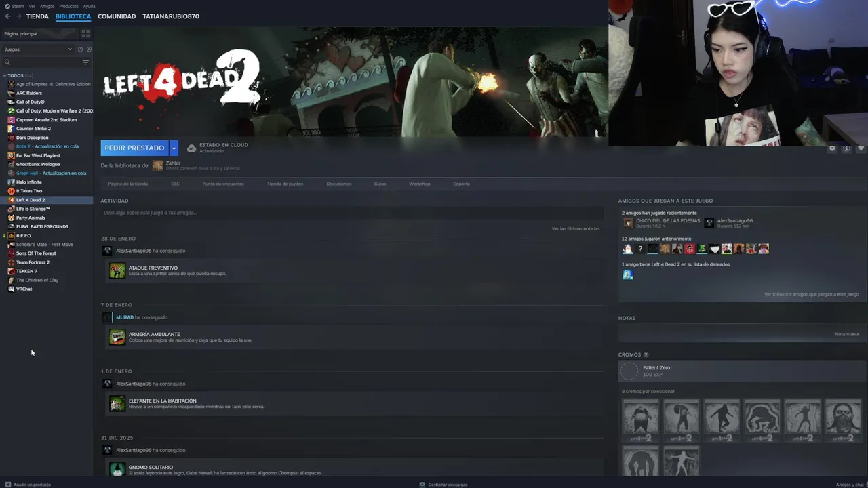Open the grid view icon beside Página principal
Screen dimensions: 868x488
[x=85, y=33]
